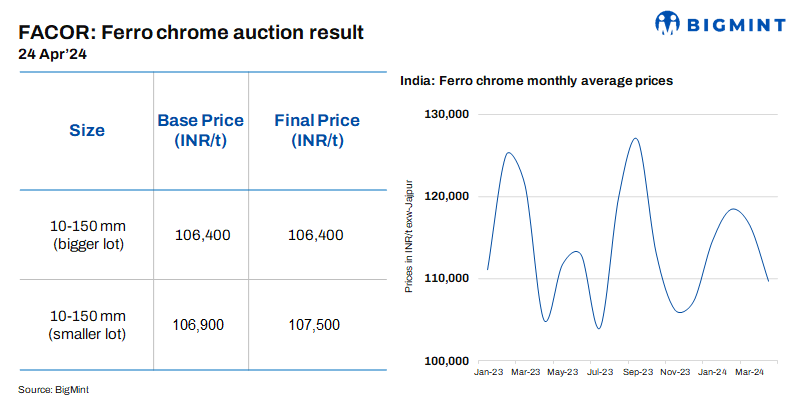Click the Sep-23 x-axis label
The width and height of the screenshot is (804, 401).
636,372
